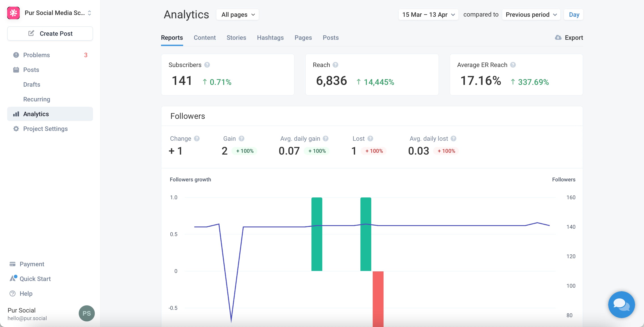Show the Avg. daily lost help icon

tap(453, 139)
